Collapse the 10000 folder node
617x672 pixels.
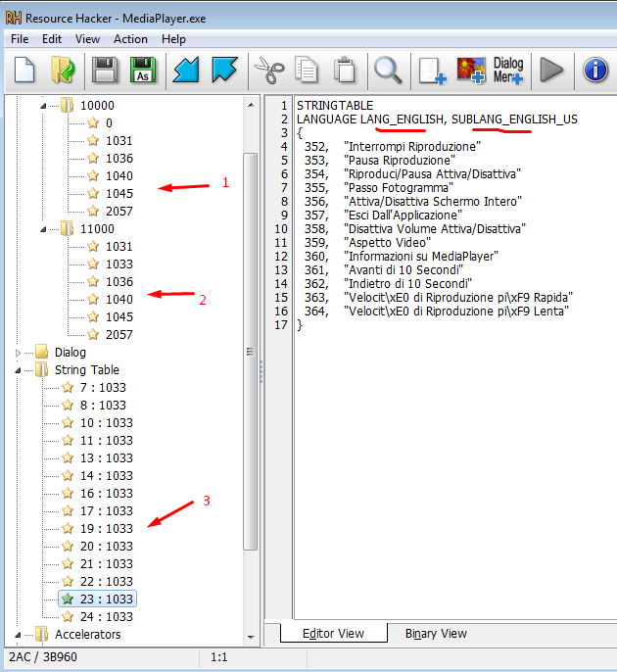pos(42,105)
